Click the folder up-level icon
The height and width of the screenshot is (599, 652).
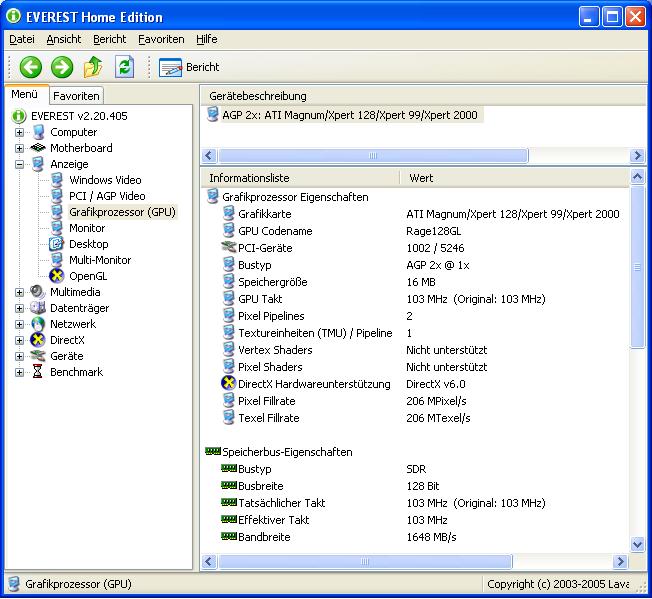click(93, 67)
